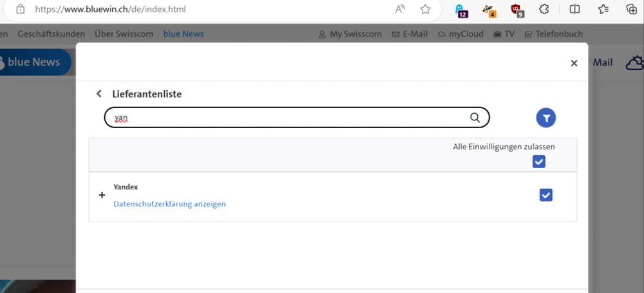
Task: Open the Favorites list icon
Action: [603, 9]
